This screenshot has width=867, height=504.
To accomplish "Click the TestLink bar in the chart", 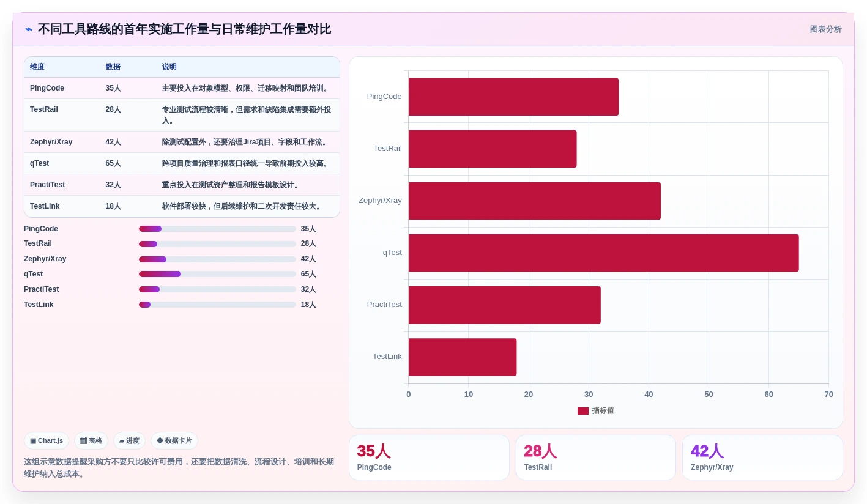I will pos(463,357).
